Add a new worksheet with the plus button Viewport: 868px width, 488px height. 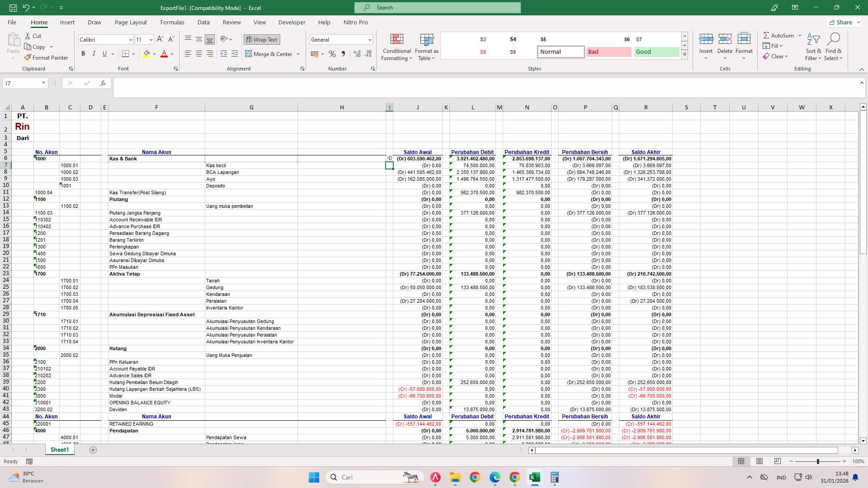pyautogui.click(x=93, y=450)
